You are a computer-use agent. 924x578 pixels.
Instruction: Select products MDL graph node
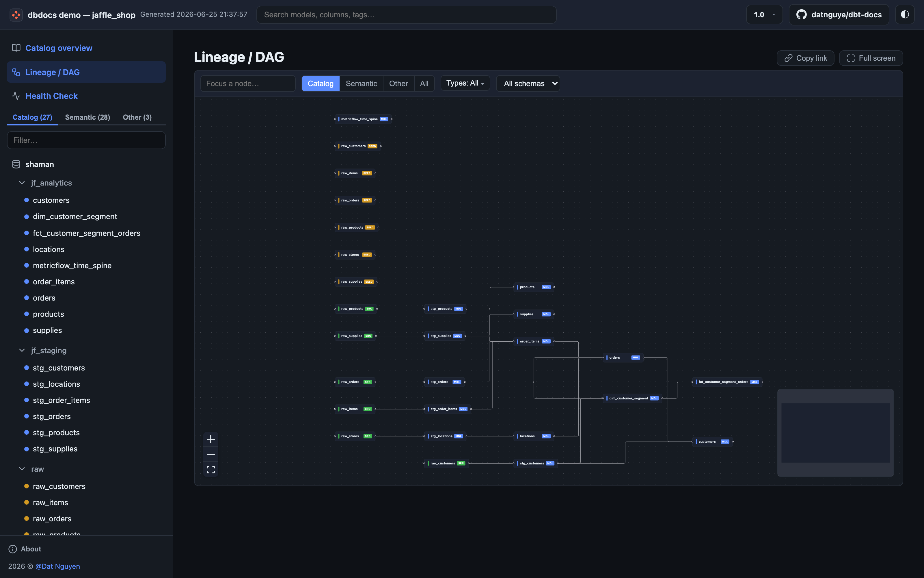534,287
